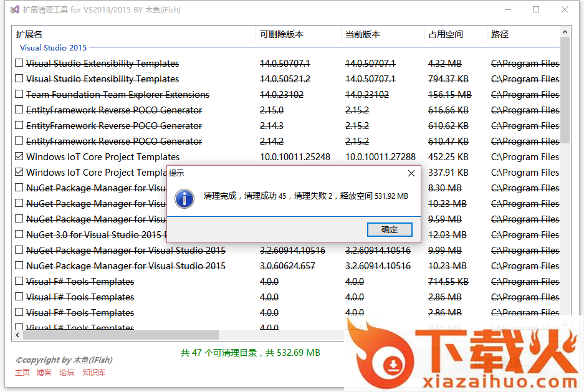Select the Team Foundation Team Explorer Extensions row

(286, 95)
